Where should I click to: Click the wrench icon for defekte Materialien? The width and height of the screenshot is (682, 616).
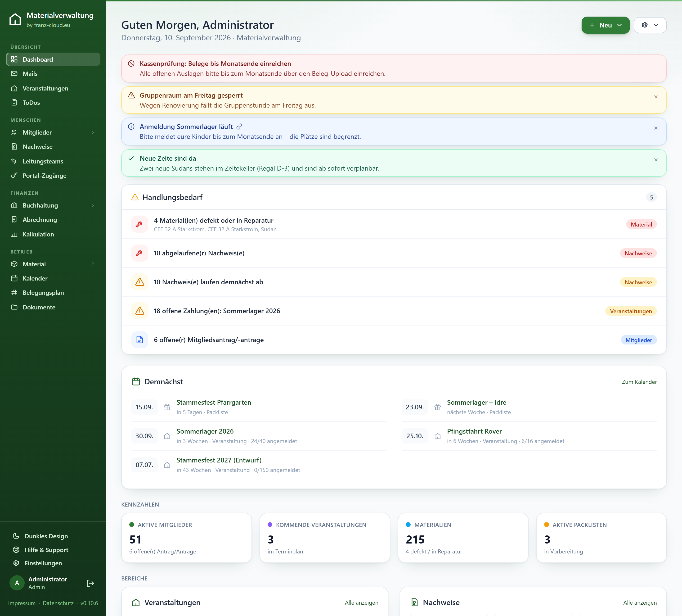139,224
